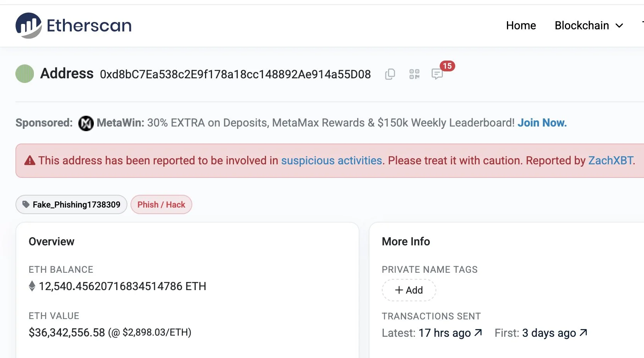Click the Etherscan logo icon
Viewport: 644px width, 358px height.
(28, 25)
